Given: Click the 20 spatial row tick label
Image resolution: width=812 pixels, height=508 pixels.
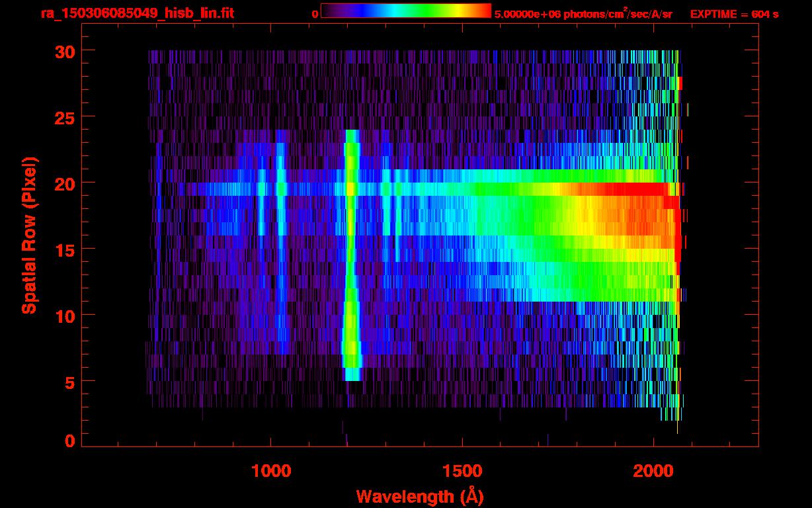Looking at the screenshot, I should [x=64, y=183].
